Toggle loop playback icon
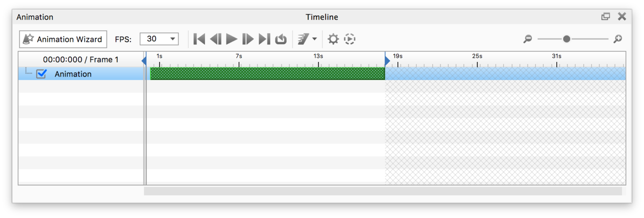 tap(281, 39)
